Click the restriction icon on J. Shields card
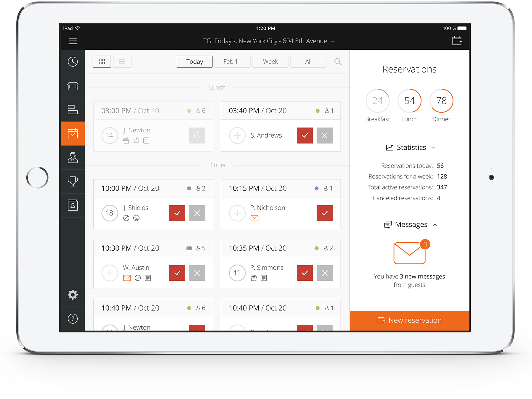This screenshot has width=532, height=399. click(126, 218)
